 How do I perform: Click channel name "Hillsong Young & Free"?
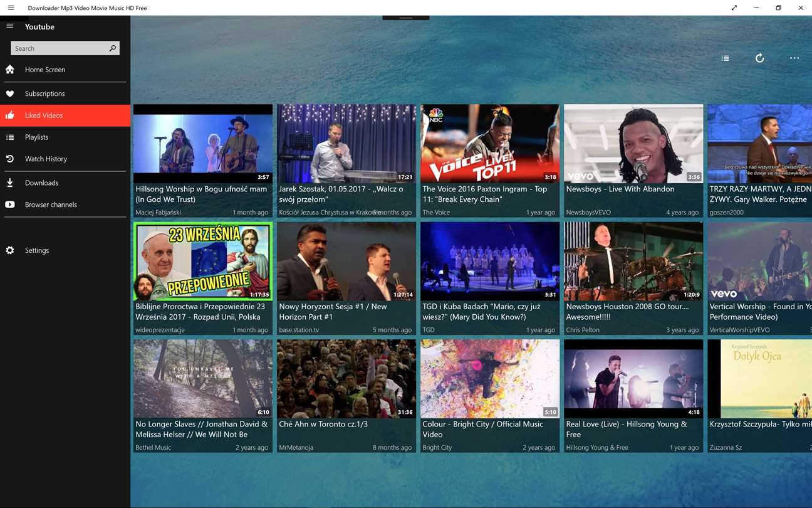click(x=597, y=448)
